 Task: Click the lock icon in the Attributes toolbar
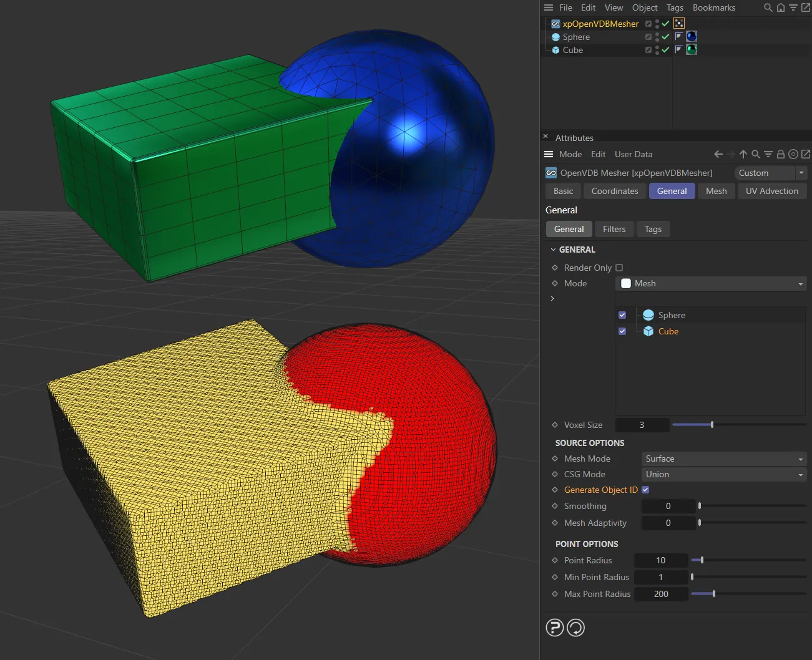[780, 154]
